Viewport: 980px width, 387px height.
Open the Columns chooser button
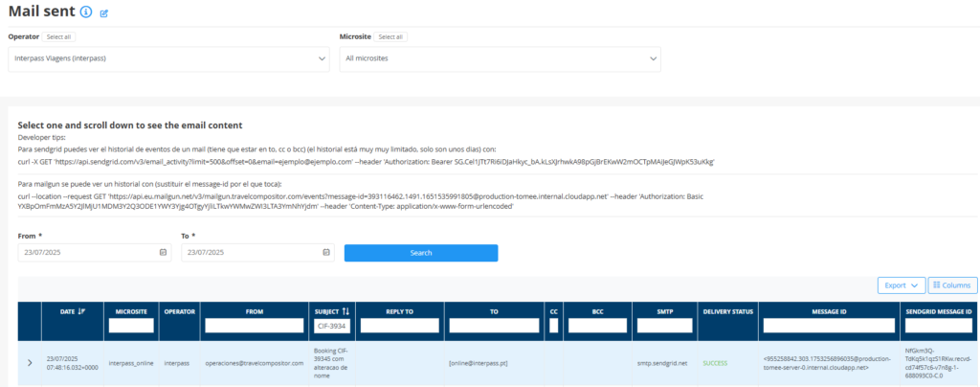click(x=952, y=285)
